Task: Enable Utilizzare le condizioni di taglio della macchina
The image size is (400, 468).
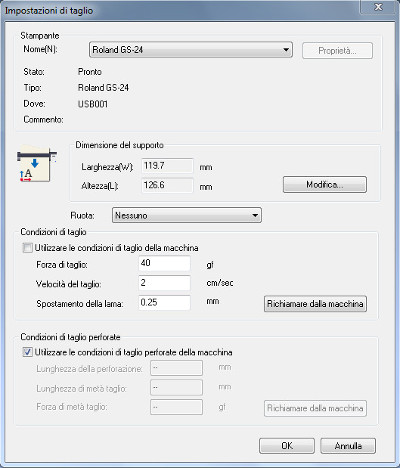Action: point(27,248)
